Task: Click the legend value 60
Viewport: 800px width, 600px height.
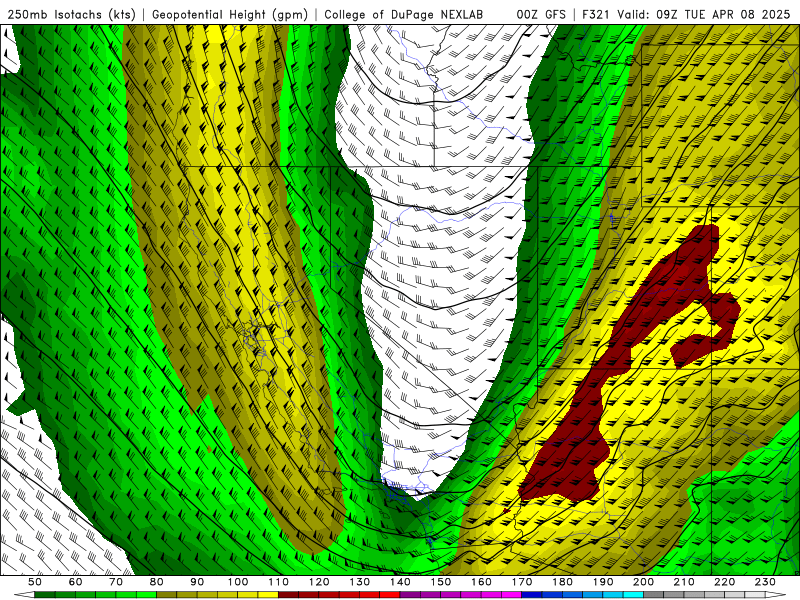Action: tap(75, 582)
